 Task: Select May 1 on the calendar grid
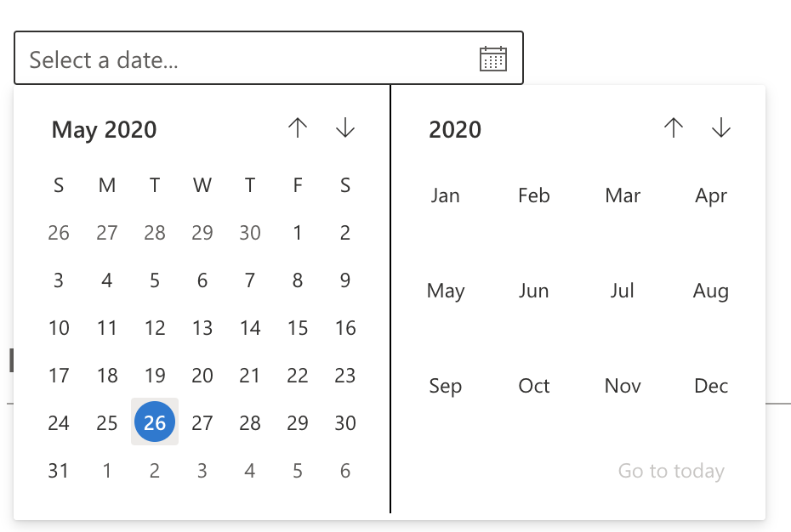297,232
